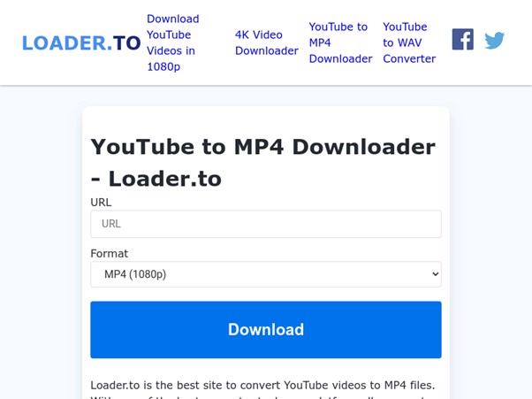Viewport: 532px width, 399px height.
Task: Visit 'YouTube to WAV Converter' nav link
Action: tap(409, 42)
